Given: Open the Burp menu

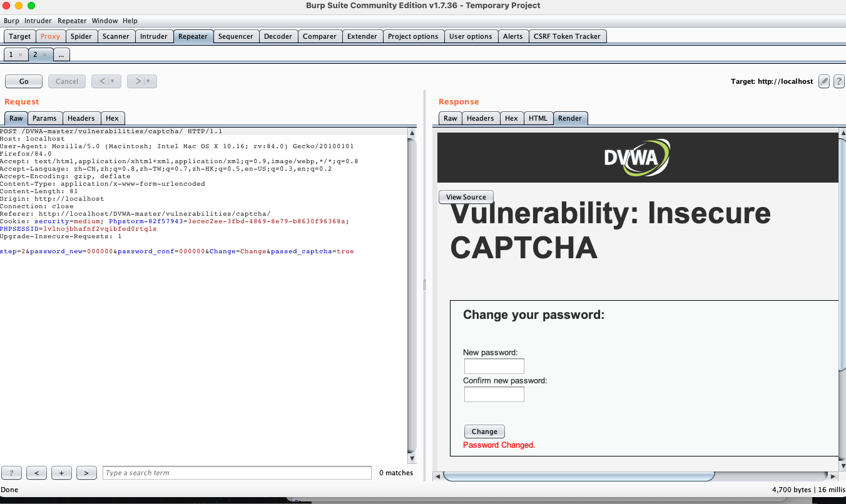Looking at the screenshot, I should point(11,21).
